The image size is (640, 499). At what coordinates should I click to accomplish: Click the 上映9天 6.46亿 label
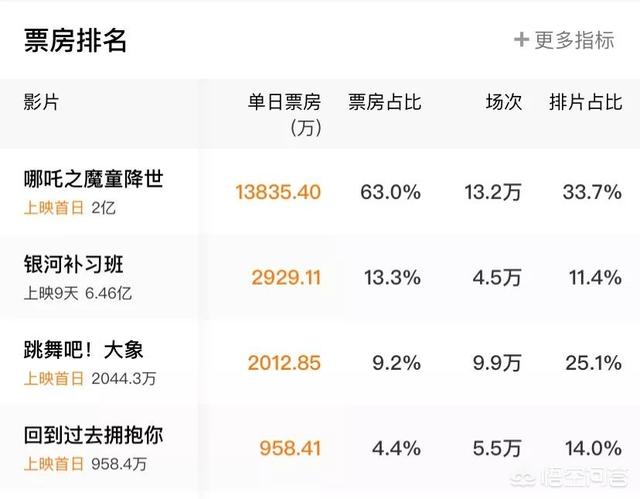point(78,293)
